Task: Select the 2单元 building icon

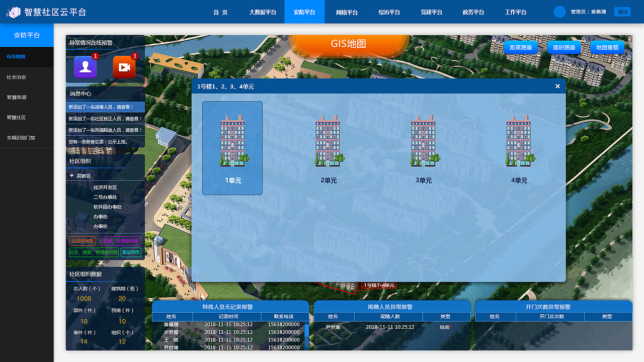Action: click(x=329, y=141)
